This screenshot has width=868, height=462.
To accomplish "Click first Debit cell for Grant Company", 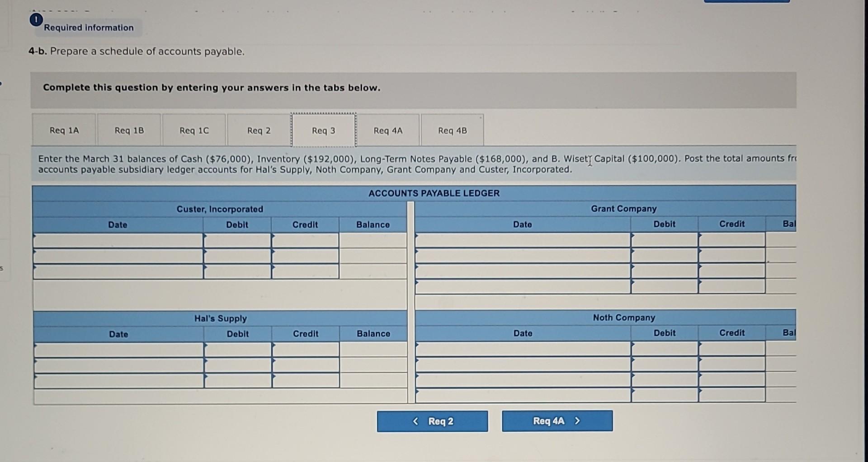I will click(x=665, y=240).
